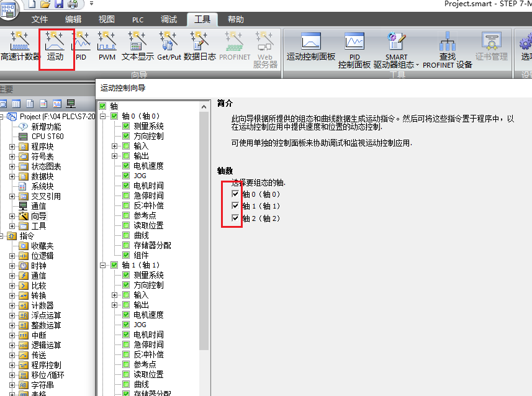The image size is (532, 396).
Task: Toggle the 参考点 checkbox under 轴 0
Action: click(126, 215)
